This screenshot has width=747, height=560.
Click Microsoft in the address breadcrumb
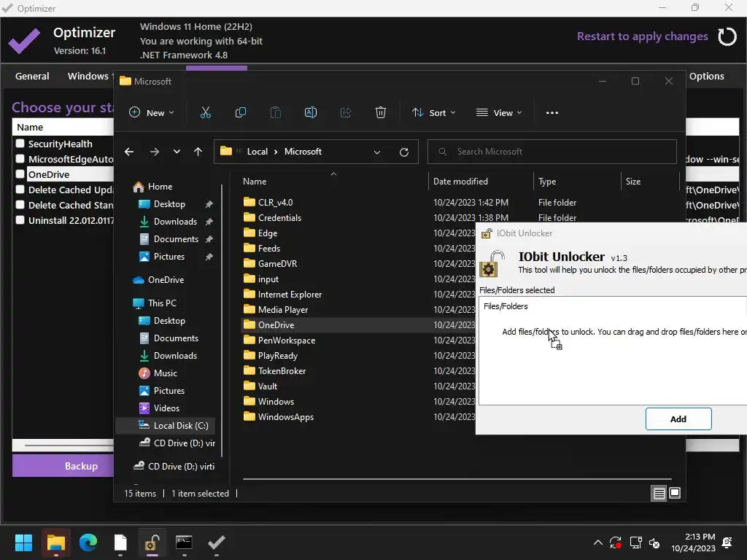coord(303,152)
